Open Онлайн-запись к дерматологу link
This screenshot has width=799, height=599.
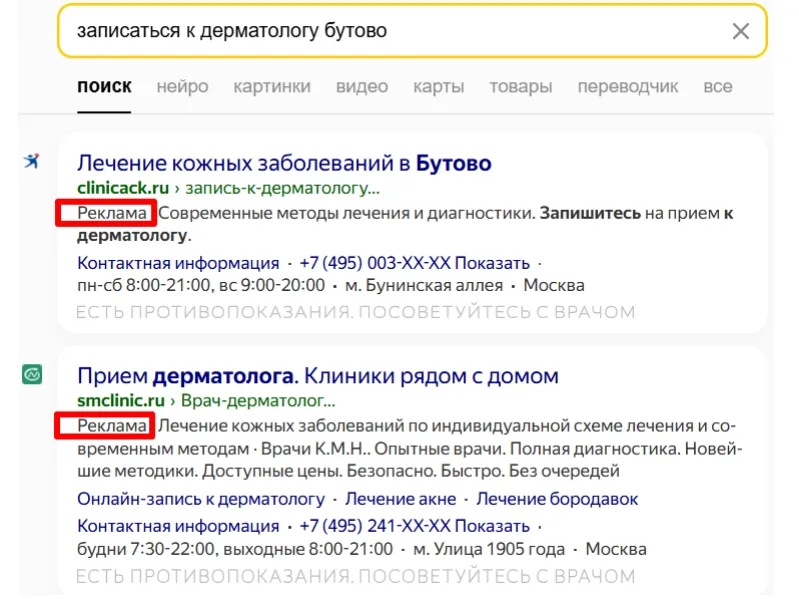tap(201, 499)
